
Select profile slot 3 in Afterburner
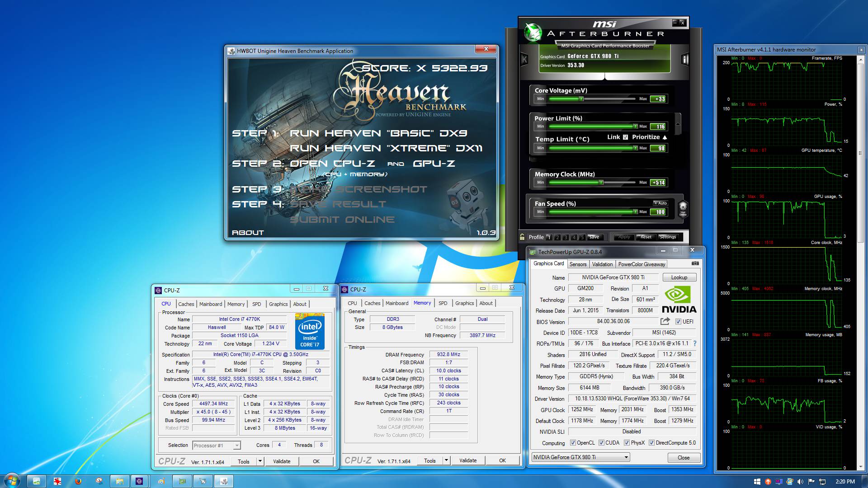(566, 237)
